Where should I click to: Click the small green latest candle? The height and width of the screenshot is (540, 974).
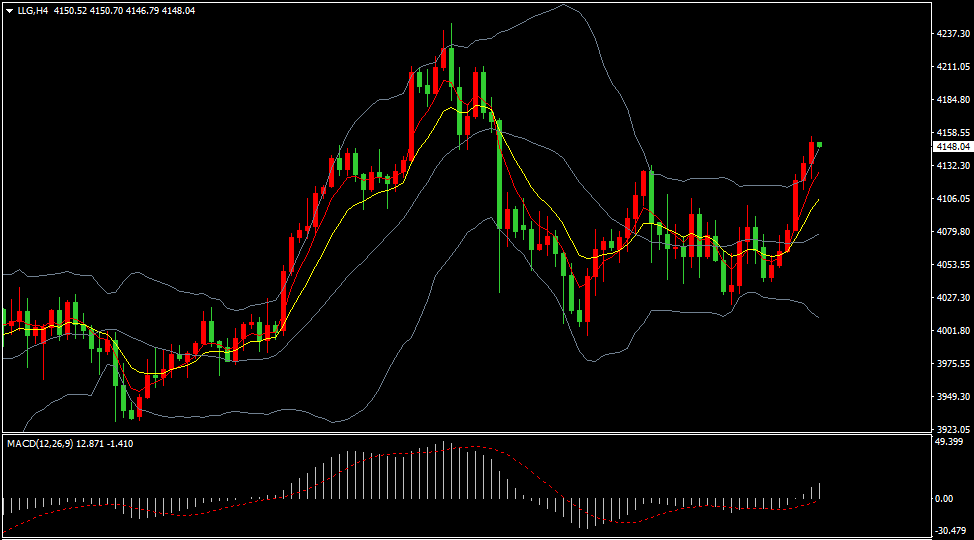(820, 145)
